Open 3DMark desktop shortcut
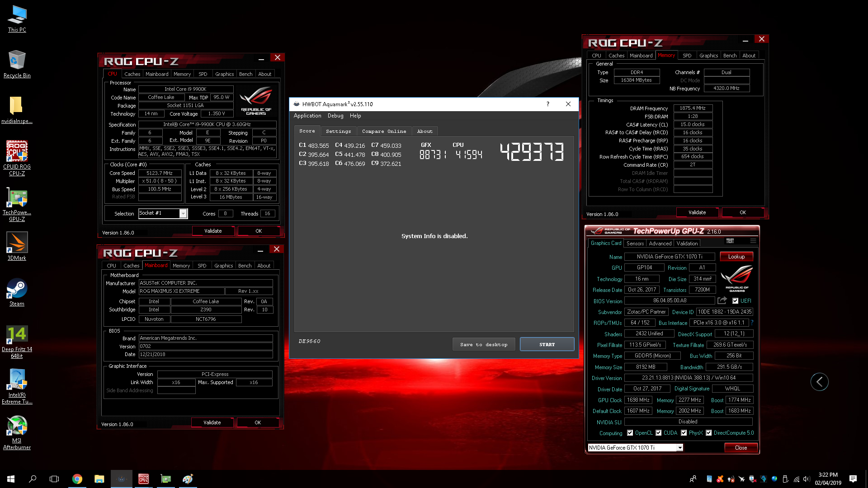The height and width of the screenshot is (488, 868). pos(17,246)
